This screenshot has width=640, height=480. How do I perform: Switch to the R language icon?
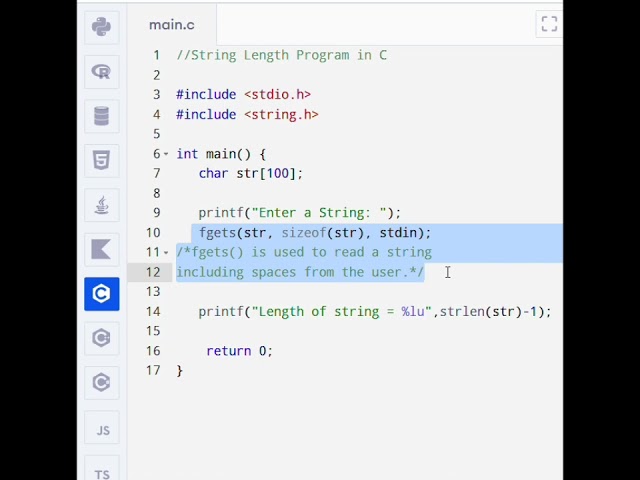102,72
